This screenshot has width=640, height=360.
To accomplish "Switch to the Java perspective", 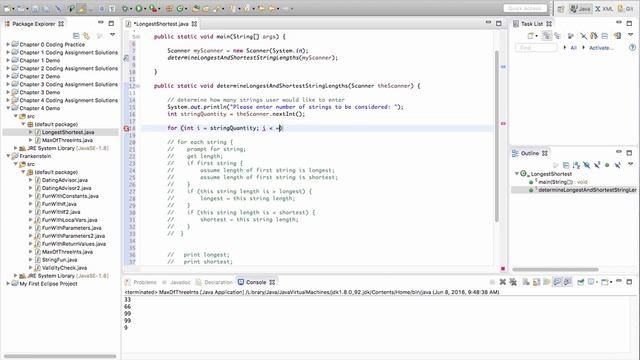I will pos(580,9).
